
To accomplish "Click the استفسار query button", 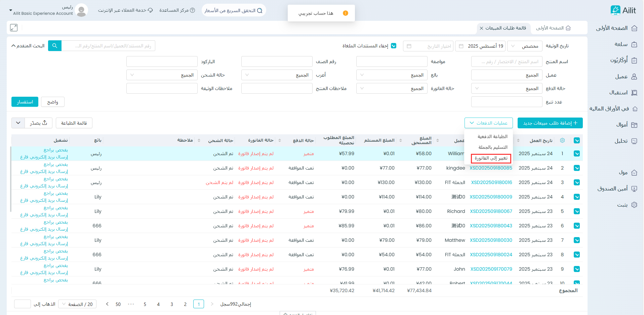I will coord(25,102).
